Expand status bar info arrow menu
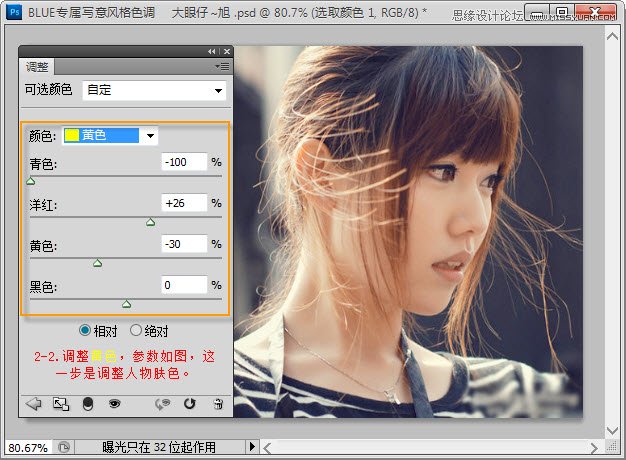 click(x=252, y=447)
